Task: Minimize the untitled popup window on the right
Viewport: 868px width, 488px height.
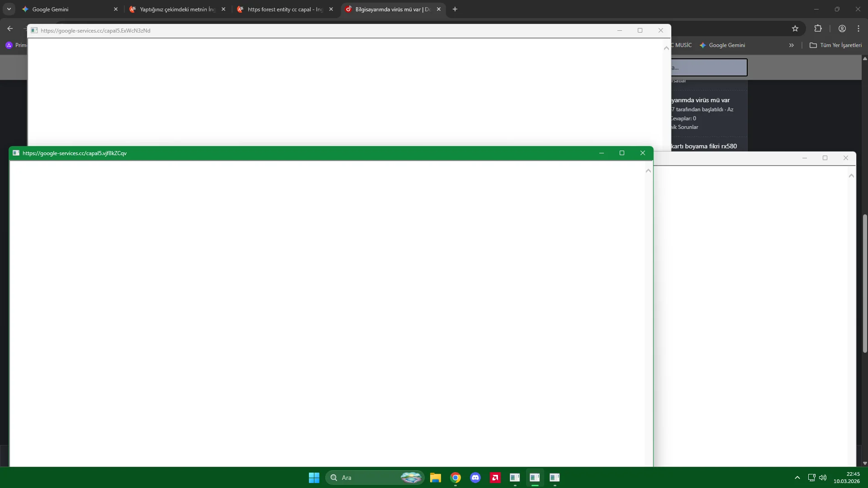Action: click(x=805, y=158)
